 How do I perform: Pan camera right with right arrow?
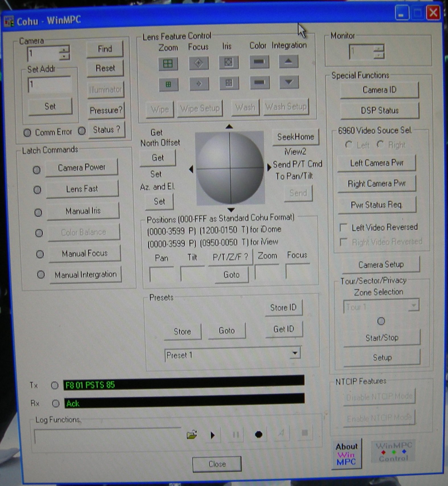click(x=269, y=167)
